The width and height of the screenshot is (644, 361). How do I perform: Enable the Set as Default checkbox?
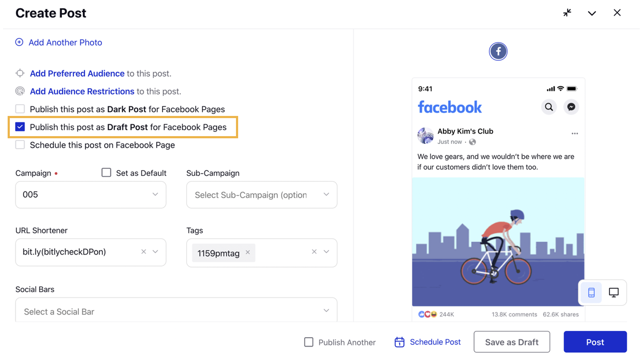point(106,172)
